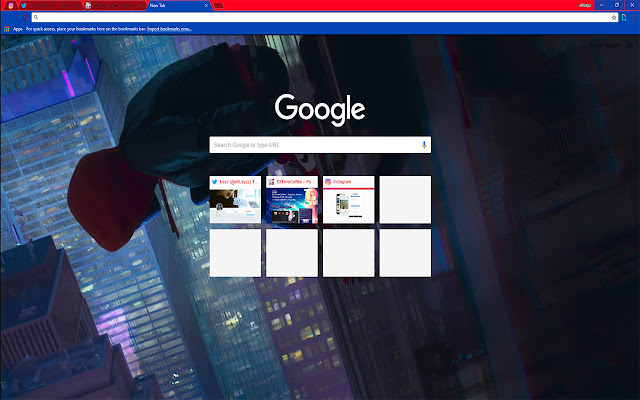This screenshot has height=400, width=640.
Task: Switch to the Twitter tab
Action: pyautogui.click(x=51, y=5)
